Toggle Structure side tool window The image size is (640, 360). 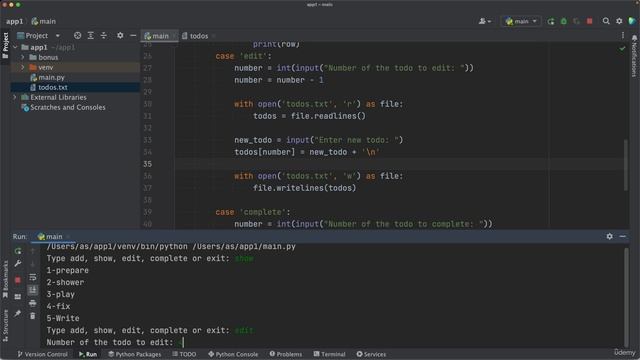[x=5, y=325]
